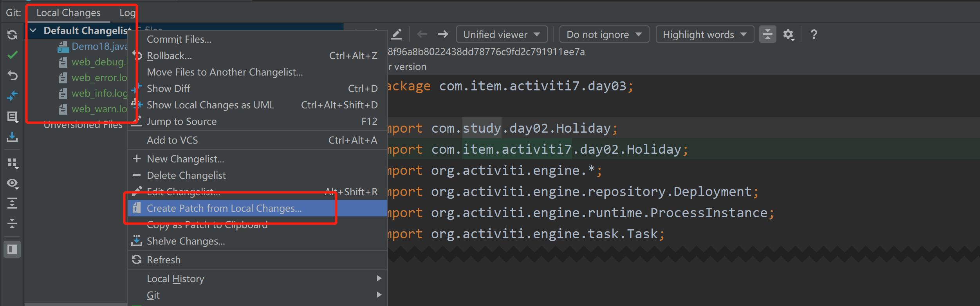Collapse the Default Changelist node

[33, 31]
